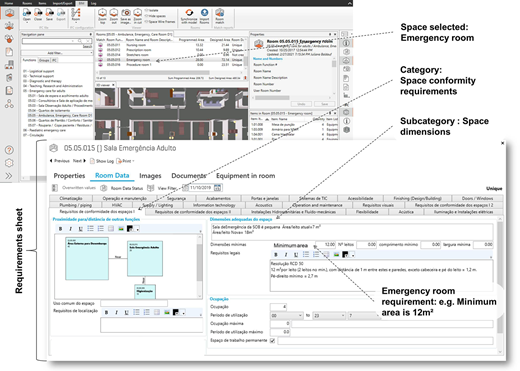
Task: Select 05.04 - Quartos de isolamento tree item
Action: click(x=50, y=110)
